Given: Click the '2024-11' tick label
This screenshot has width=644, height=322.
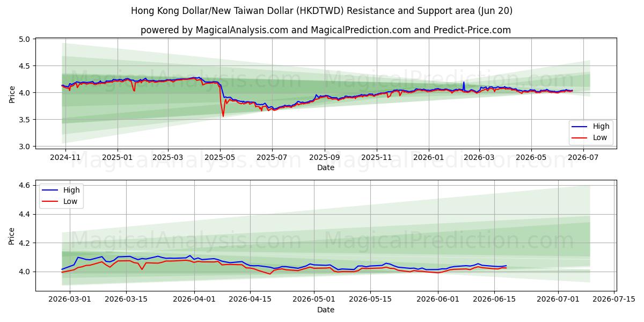Looking at the screenshot, I should tap(65, 157).
